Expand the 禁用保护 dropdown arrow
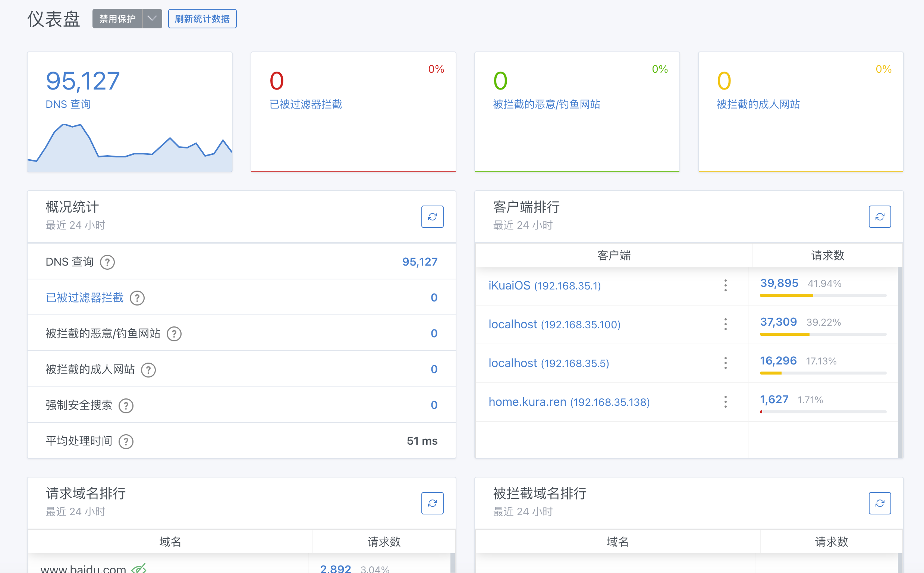The image size is (924, 573). click(152, 19)
